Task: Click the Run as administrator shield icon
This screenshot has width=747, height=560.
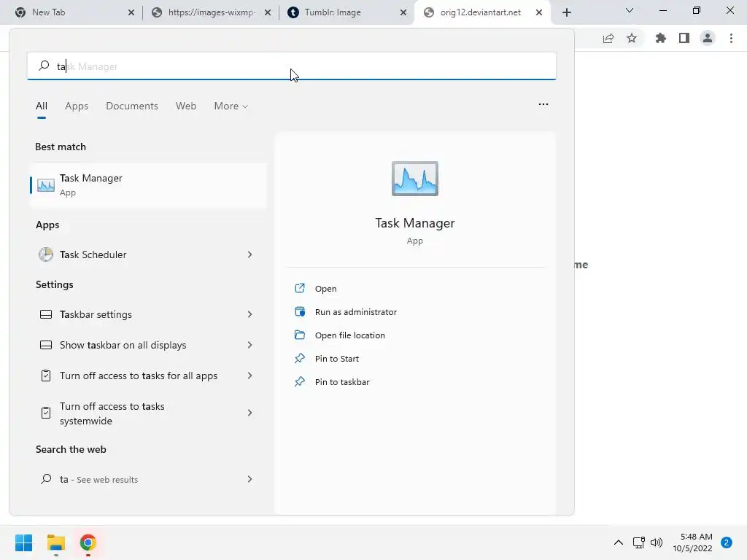Action: click(x=300, y=311)
